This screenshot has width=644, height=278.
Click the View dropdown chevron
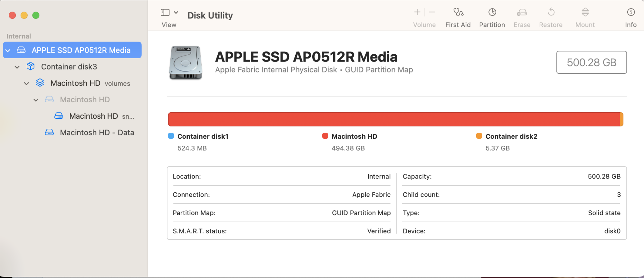pos(176,13)
